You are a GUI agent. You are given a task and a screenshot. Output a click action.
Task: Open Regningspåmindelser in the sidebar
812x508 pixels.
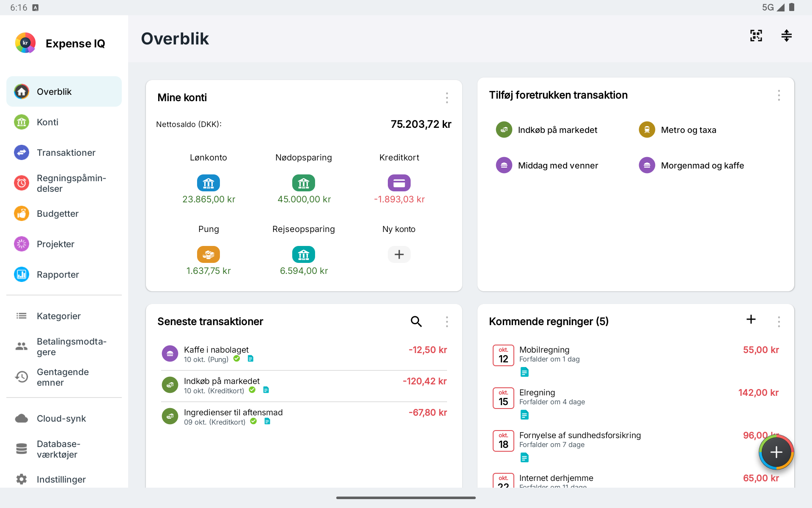coord(64,183)
